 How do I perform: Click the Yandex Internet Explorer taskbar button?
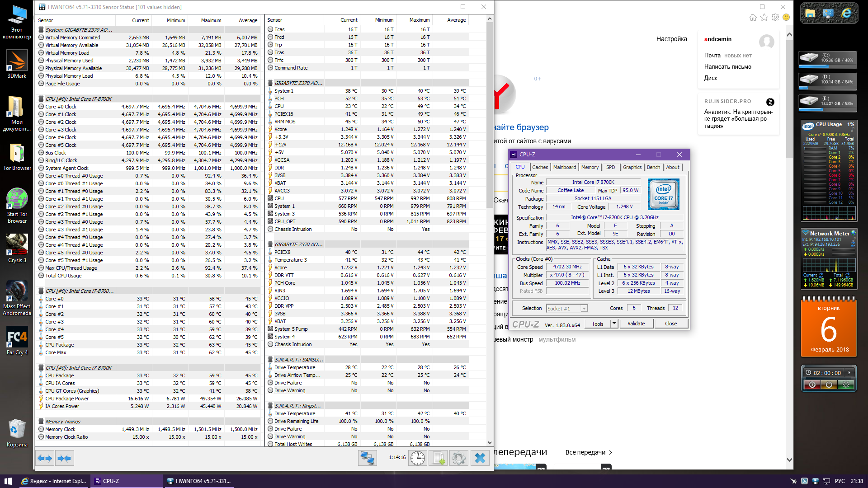54,481
